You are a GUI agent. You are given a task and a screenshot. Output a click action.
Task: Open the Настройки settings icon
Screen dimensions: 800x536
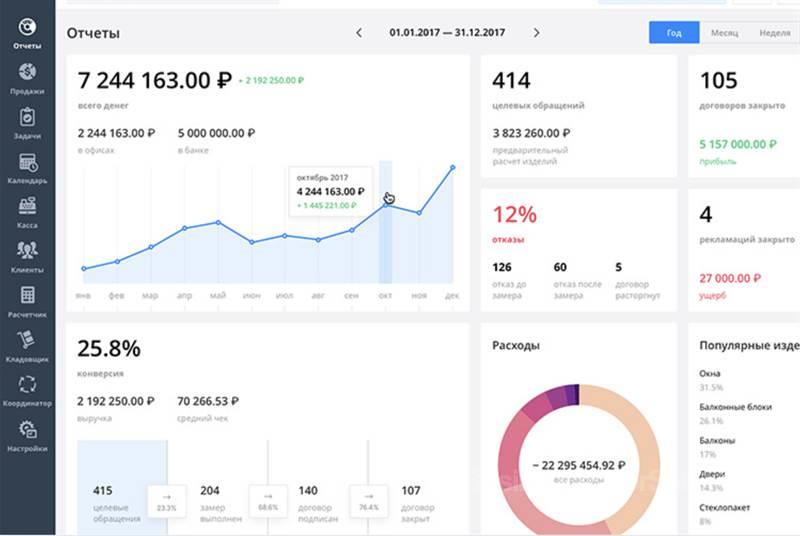point(27,431)
